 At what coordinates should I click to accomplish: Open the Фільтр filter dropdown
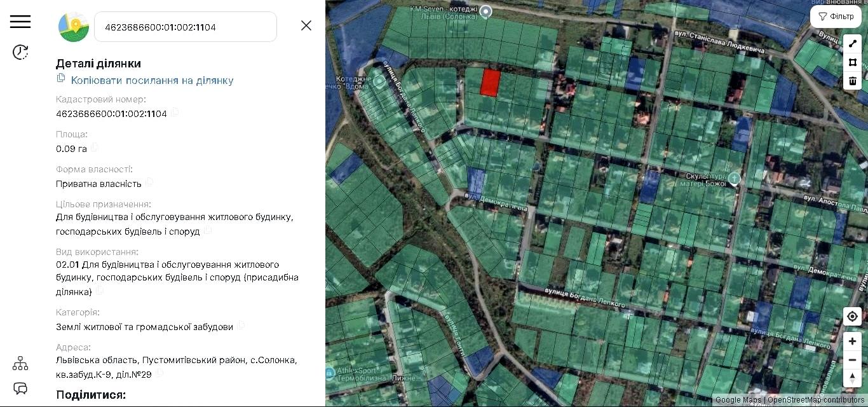(x=836, y=17)
